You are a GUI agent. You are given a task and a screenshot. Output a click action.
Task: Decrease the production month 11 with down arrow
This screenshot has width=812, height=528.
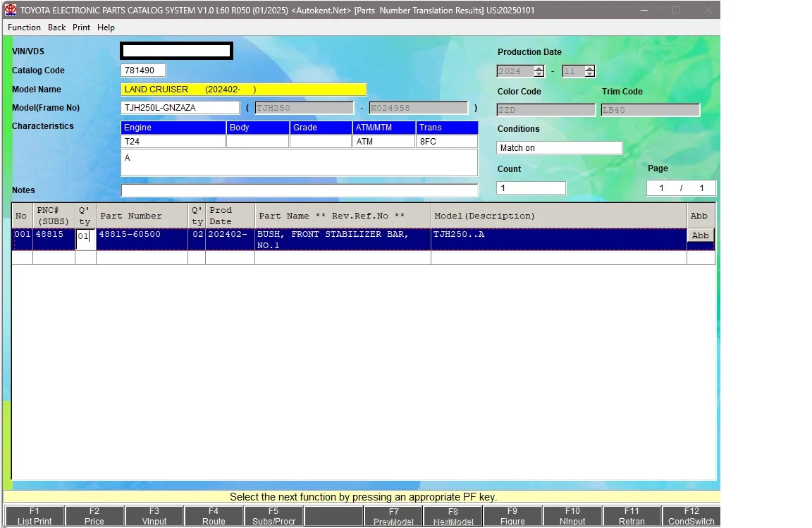tap(590, 74)
